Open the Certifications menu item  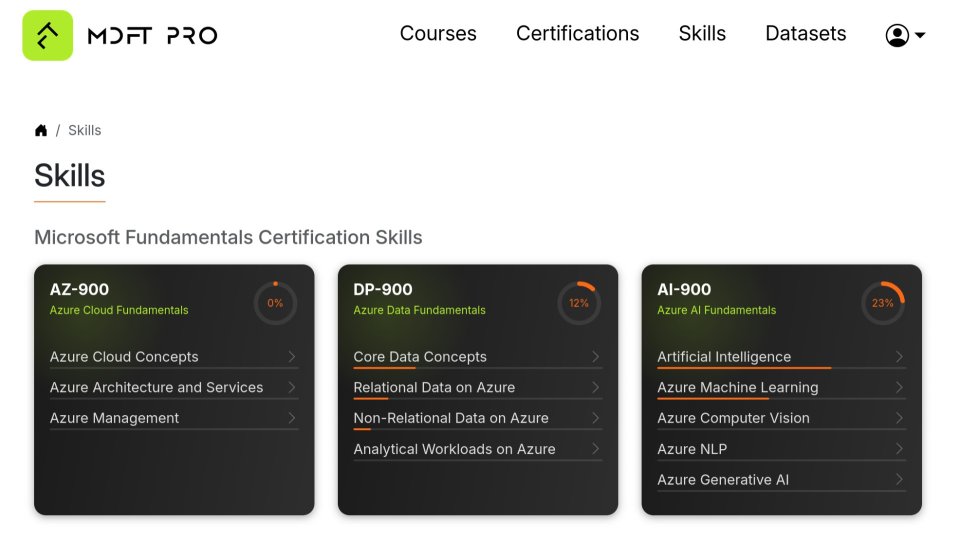577,33
